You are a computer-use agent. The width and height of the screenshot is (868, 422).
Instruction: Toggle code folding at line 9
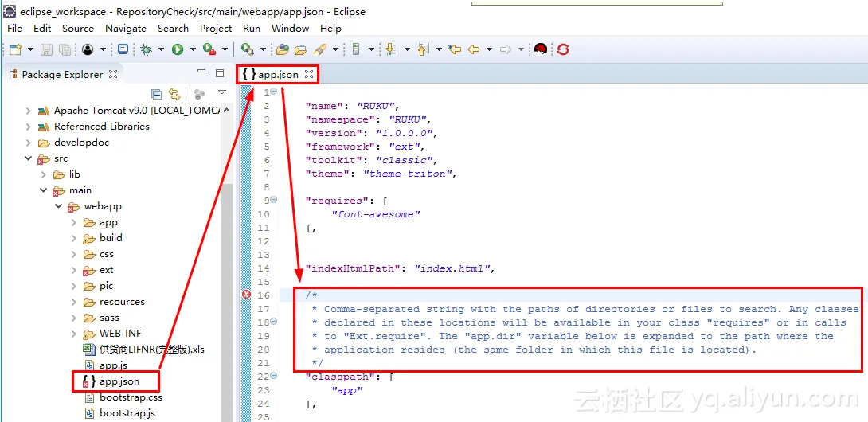[274, 200]
